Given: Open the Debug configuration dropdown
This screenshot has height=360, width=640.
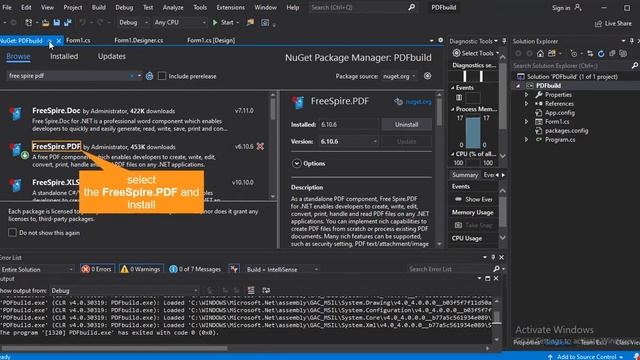Looking at the screenshot, I should click(133, 22).
